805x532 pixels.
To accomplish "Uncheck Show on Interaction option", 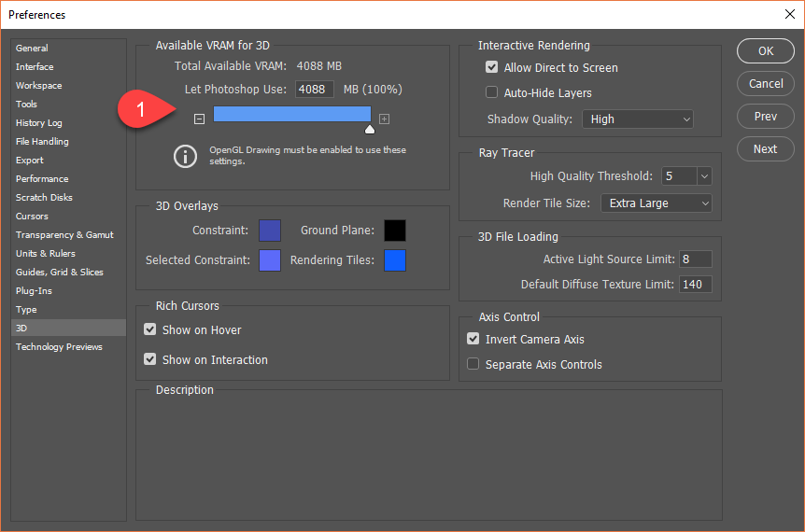I will coord(150,359).
